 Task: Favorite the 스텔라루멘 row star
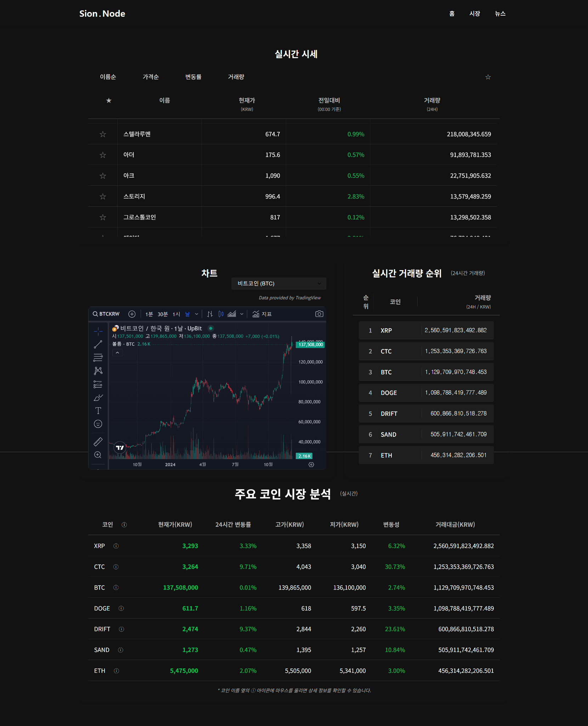point(103,134)
